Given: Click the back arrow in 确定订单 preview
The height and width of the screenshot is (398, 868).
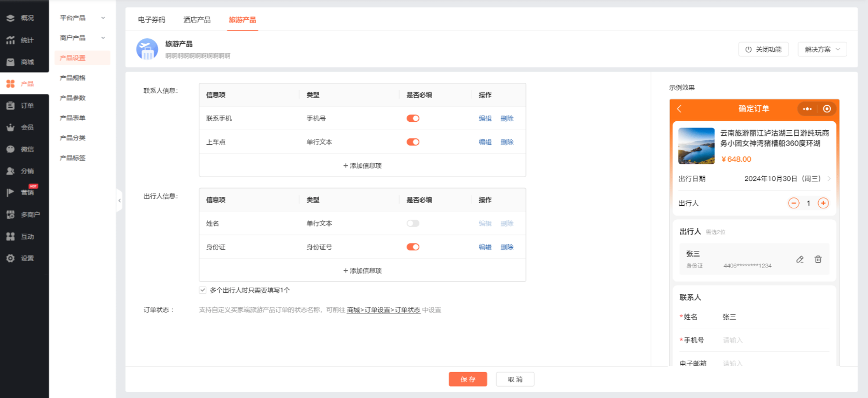Looking at the screenshot, I should [x=679, y=109].
